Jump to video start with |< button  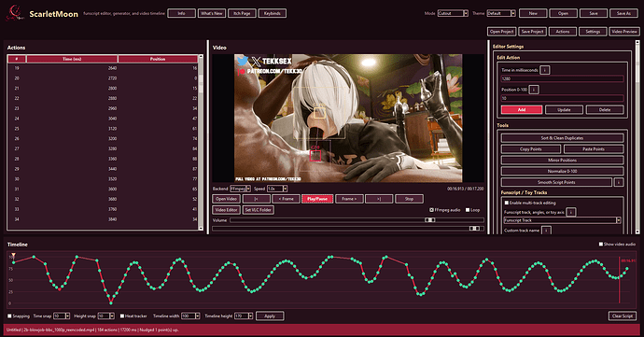(x=257, y=199)
